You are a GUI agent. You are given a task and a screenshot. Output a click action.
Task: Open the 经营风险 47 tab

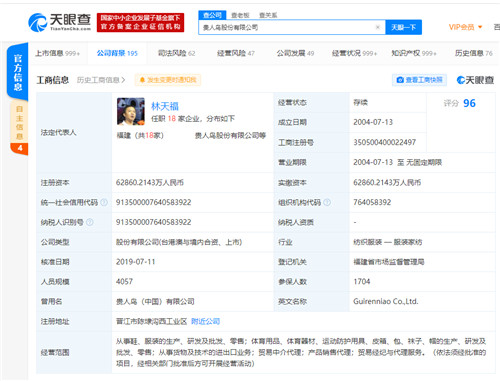coord(236,53)
